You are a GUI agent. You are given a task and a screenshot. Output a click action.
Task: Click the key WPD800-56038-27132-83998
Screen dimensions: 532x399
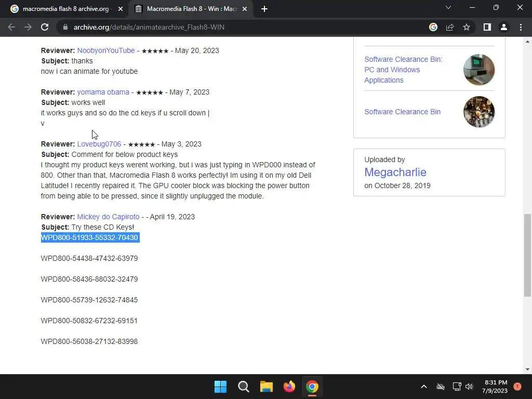89,341
